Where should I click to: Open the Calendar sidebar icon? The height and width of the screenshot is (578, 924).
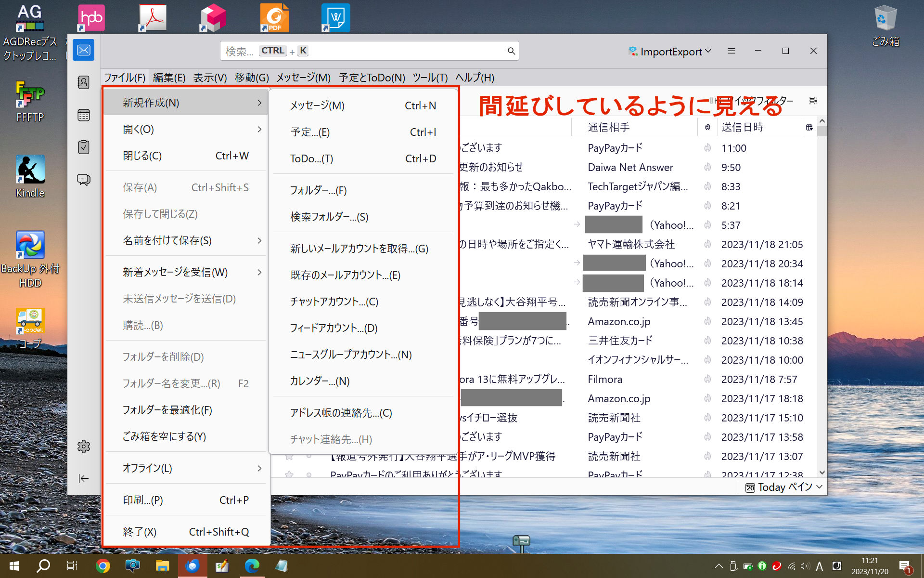coord(84,115)
